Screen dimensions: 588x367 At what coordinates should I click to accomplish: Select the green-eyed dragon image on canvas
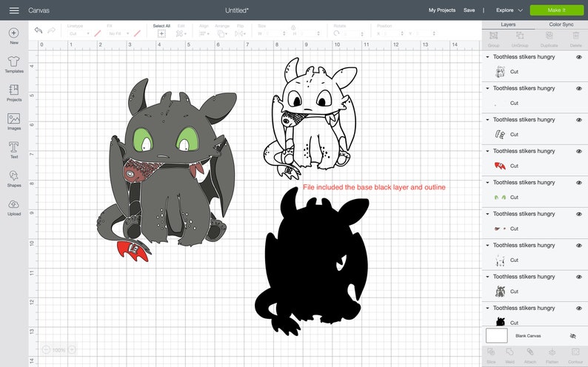click(167, 169)
